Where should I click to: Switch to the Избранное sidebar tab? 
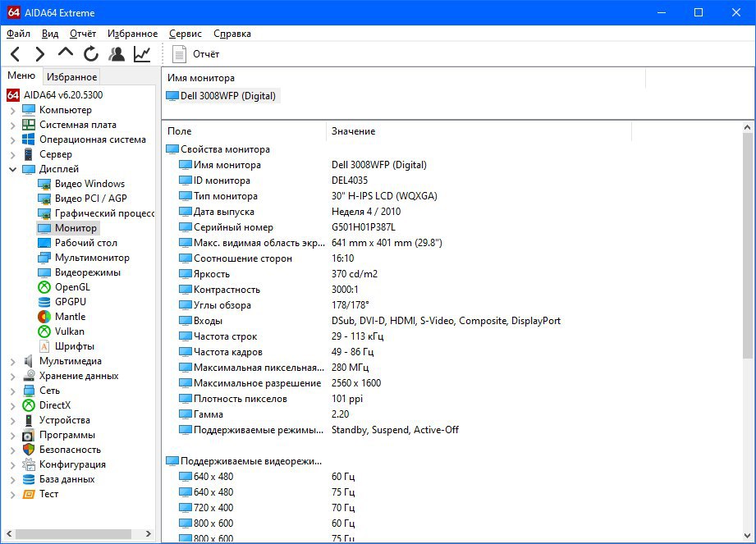(x=72, y=77)
